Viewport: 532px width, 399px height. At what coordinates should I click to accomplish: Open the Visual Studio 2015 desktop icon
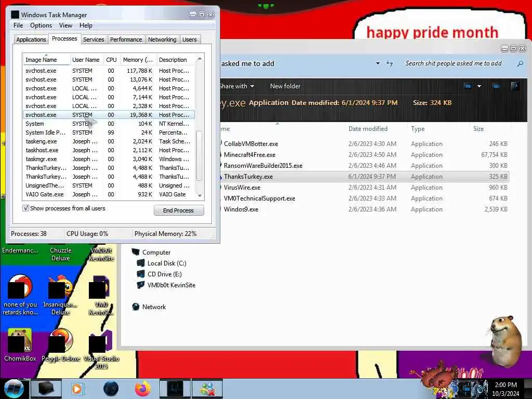click(101, 349)
